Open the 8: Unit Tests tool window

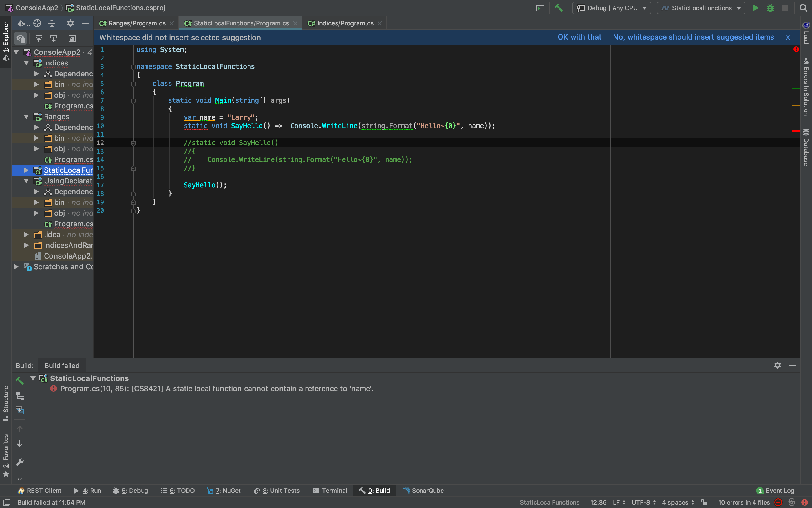(x=277, y=491)
